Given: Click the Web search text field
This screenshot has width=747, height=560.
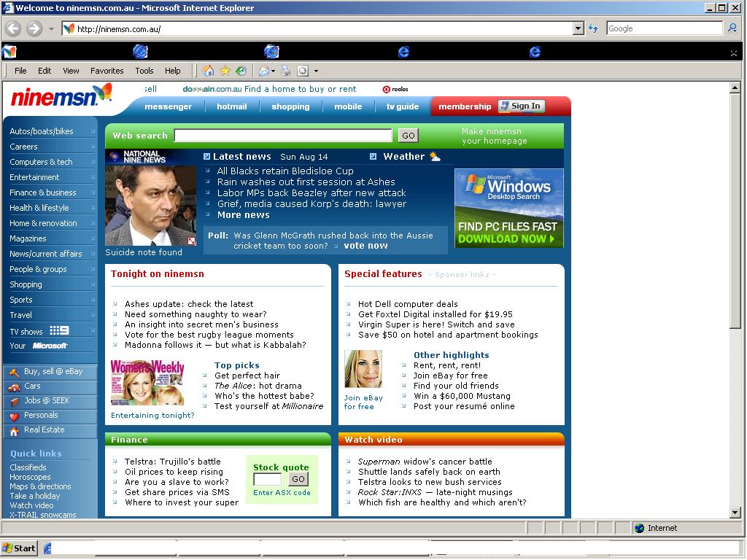Looking at the screenshot, I should pyautogui.click(x=283, y=136).
